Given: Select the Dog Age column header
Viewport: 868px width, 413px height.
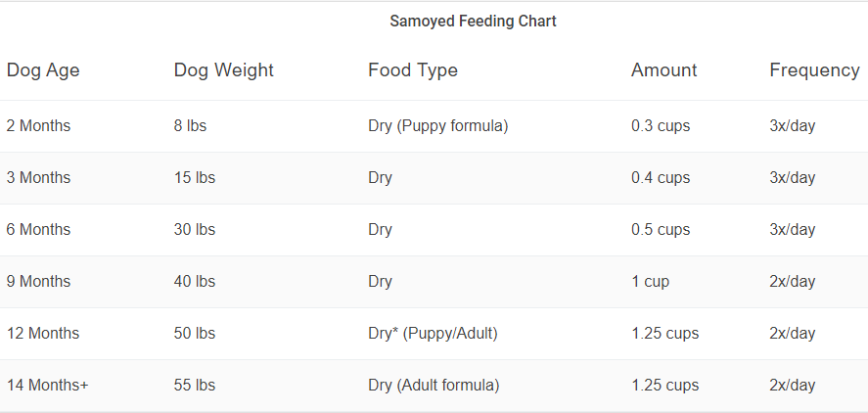Looking at the screenshot, I should tap(43, 70).
